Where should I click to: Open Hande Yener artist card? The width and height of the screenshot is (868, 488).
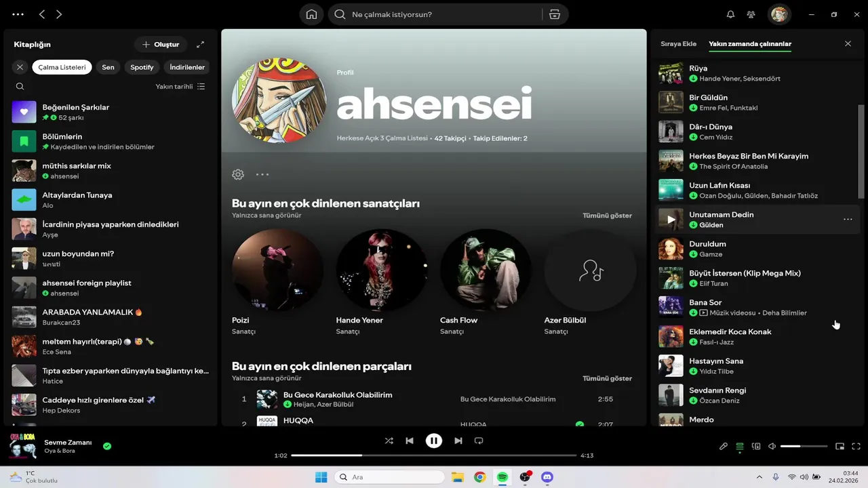click(382, 282)
